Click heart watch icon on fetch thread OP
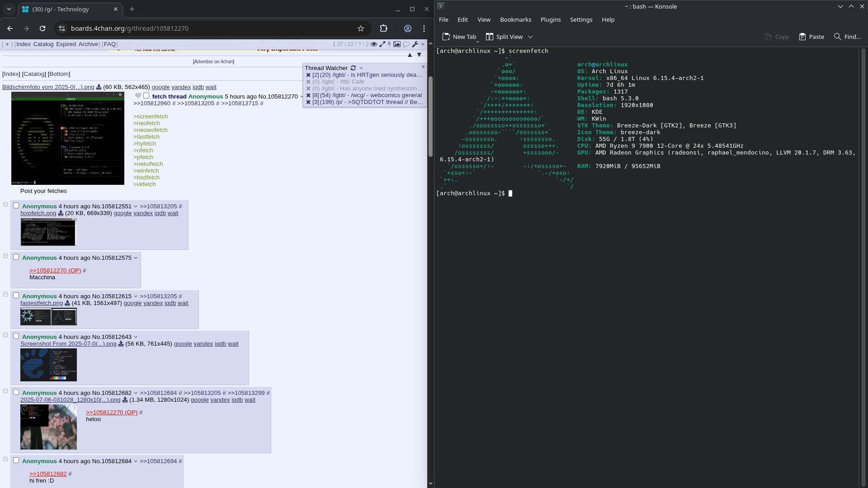868x488 pixels. 138,96
